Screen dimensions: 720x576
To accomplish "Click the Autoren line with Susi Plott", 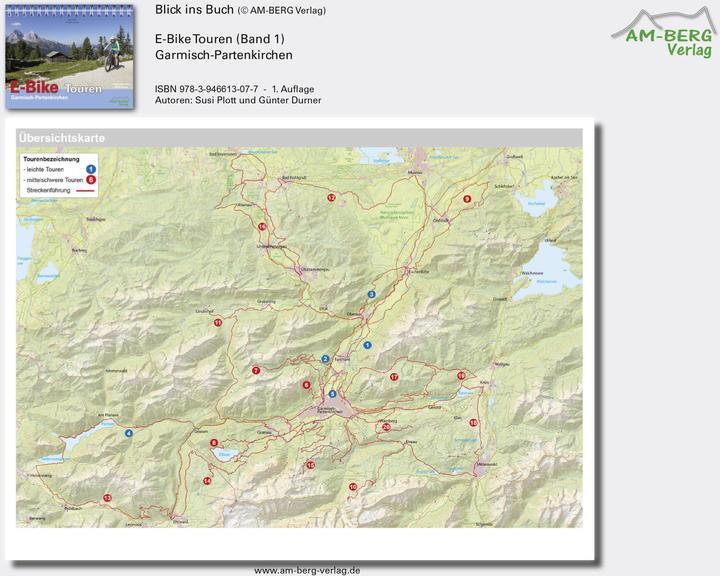I will point(238,100).
